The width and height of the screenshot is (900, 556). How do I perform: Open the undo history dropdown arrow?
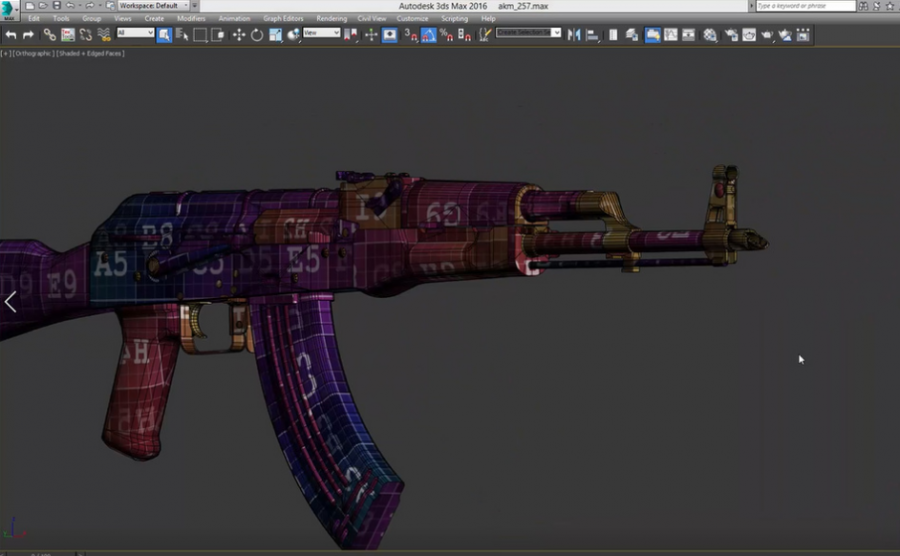[79, 6]
